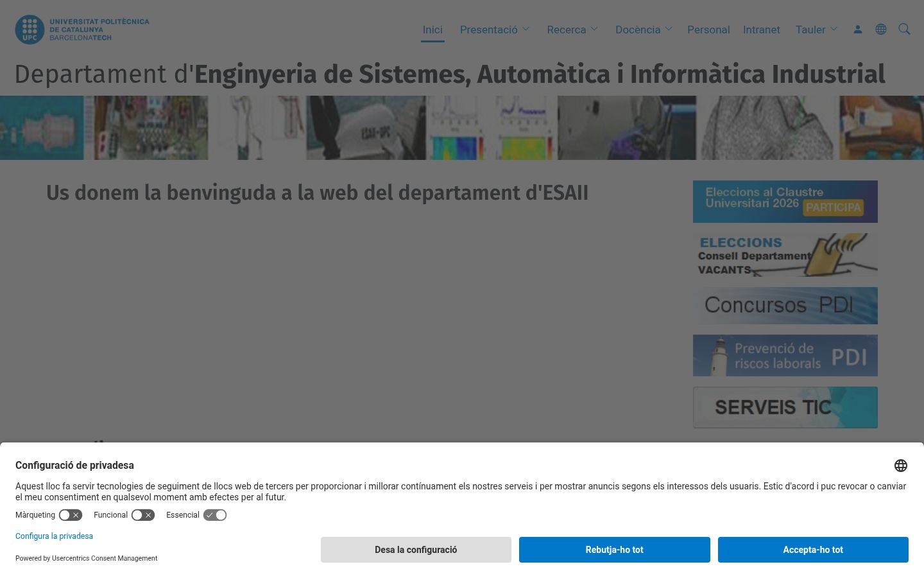The image size is (924, 578).
Task: Open the Concursos PDI banner
Action: click(x=785, y=306)
